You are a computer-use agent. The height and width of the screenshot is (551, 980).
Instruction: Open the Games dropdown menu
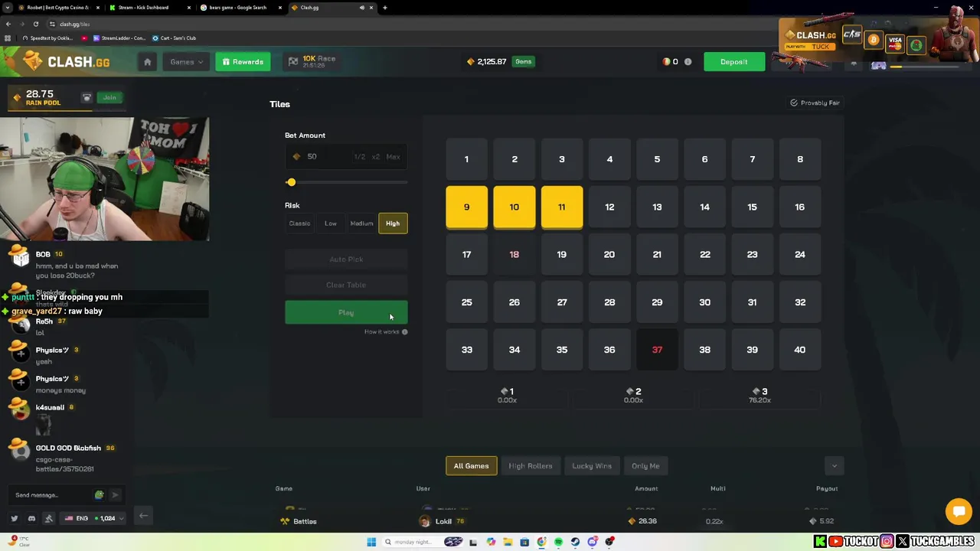tap(186, 62)
